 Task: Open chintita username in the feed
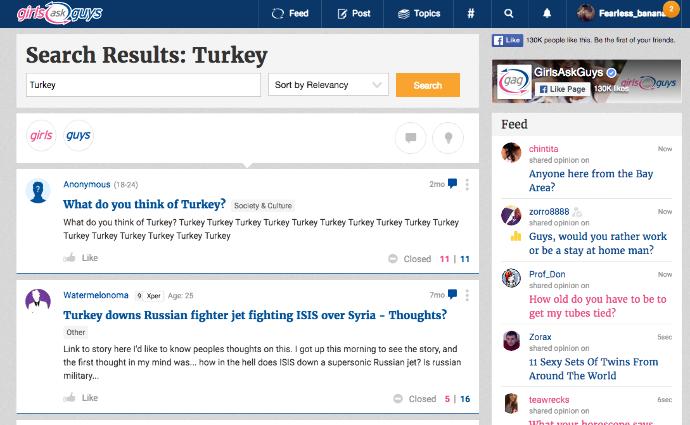(543, 149)
